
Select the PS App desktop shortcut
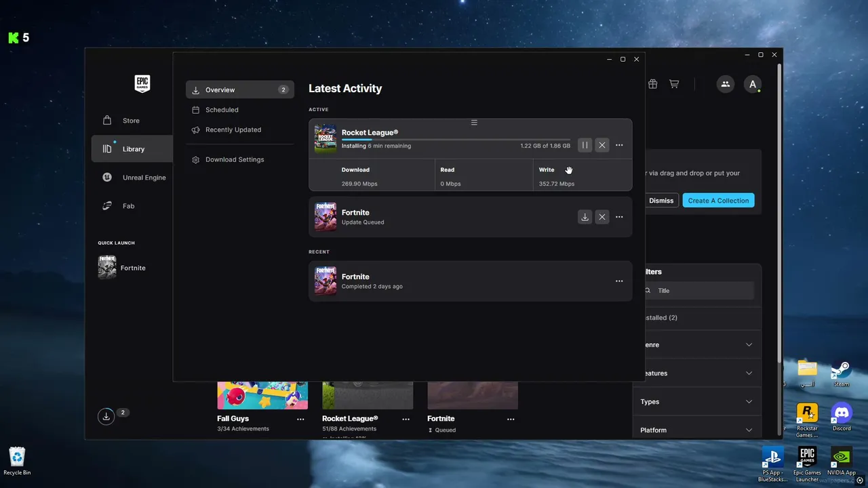[x=772, y=464]
